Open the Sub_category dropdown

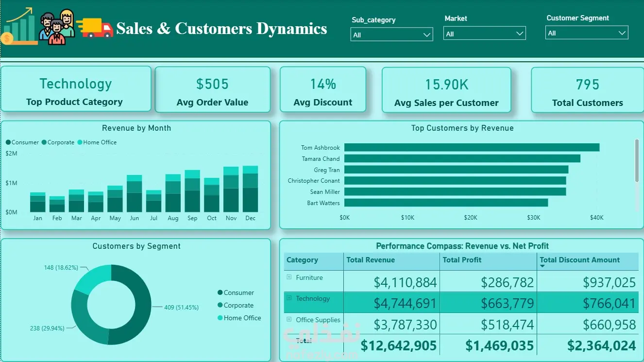(x=392, y=35)
